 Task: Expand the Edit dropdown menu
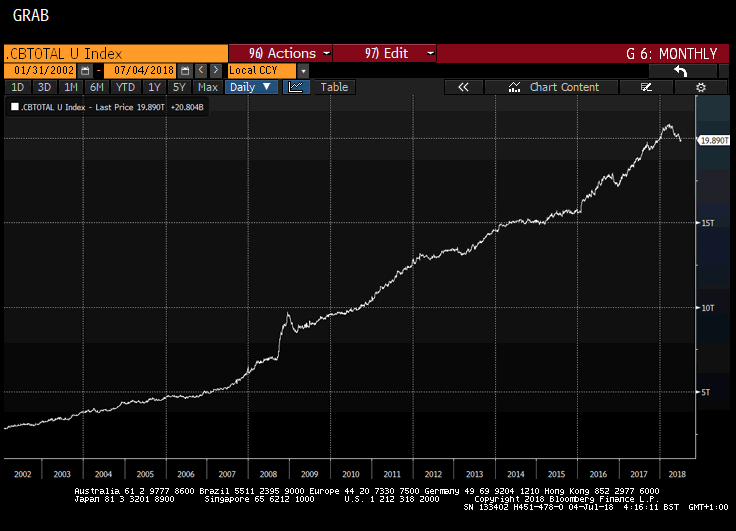384,54
